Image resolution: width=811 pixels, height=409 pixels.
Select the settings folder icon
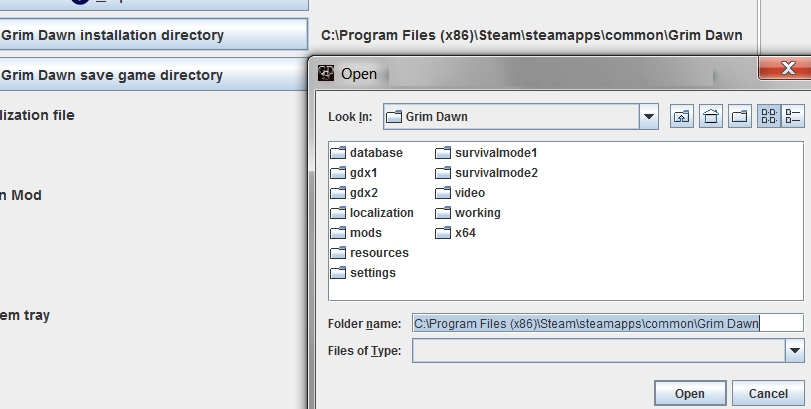pyautogui.click(x=338, y=272)
